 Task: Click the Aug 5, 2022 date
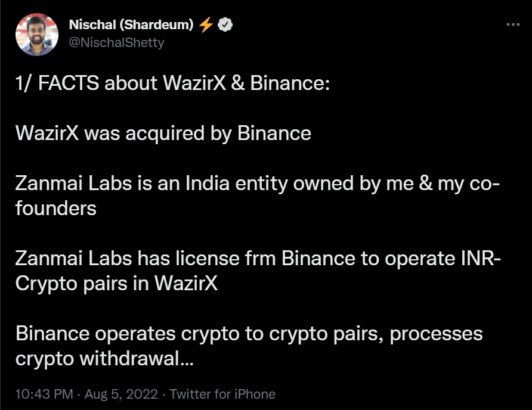click(x=121, y=394)
